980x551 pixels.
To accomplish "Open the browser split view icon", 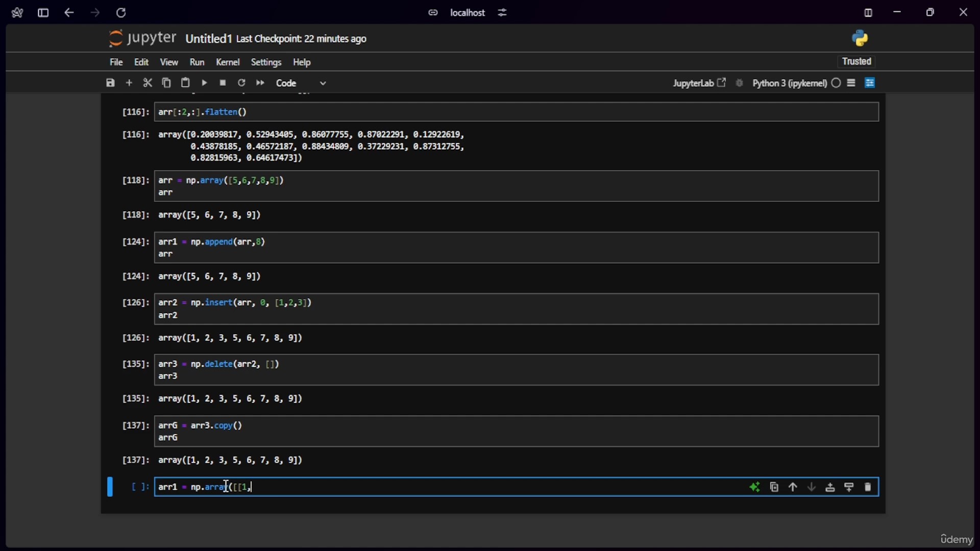I will point(868,13).
